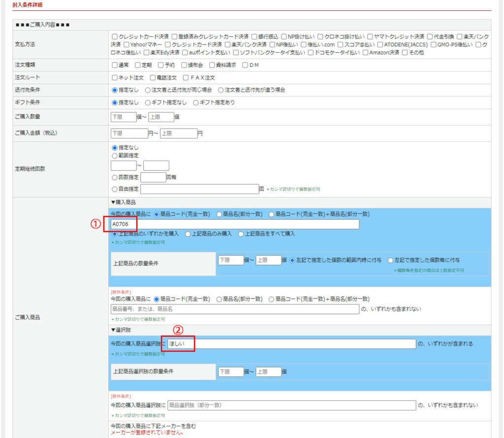Click the 商品番号、または、商品名 exclusion field
Image resolution: width=504 pixels, height=438 pixels.
[x=235, y=309]
